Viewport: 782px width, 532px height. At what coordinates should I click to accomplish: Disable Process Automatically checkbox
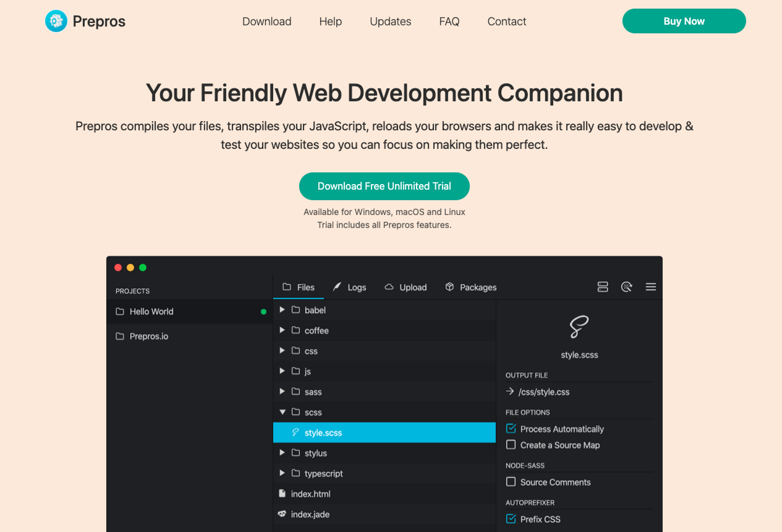click(x=511, y=428)
